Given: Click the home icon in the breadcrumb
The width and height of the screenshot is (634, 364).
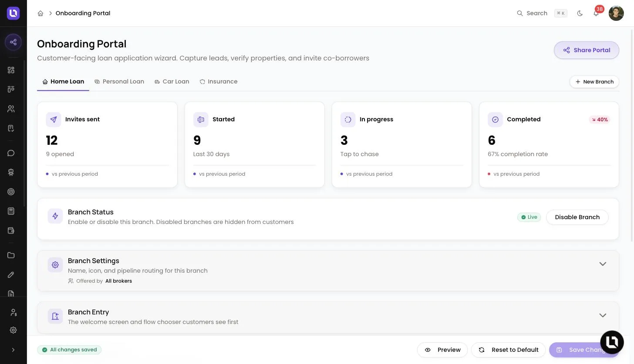Looking at the screenshot, I should point(40,13).
